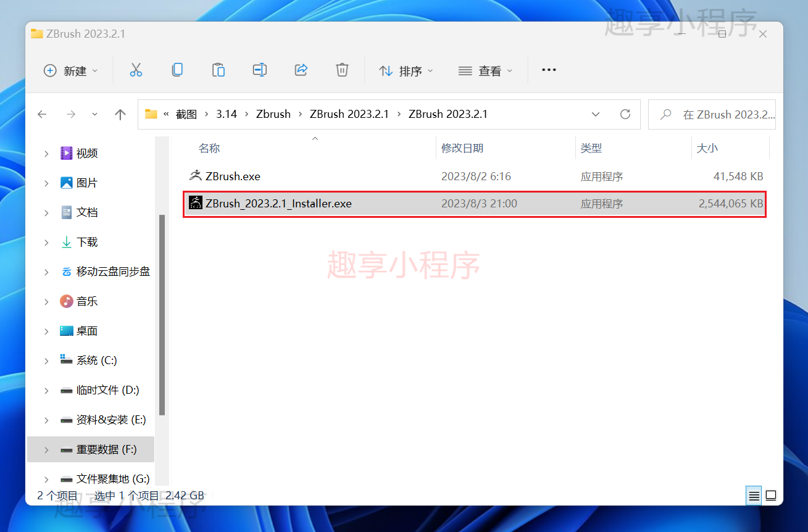Screen dimensions: 808x532
Task: Click the 系统 (C:) drive icon
Action: pyautogui.click(x=67, y=360)
